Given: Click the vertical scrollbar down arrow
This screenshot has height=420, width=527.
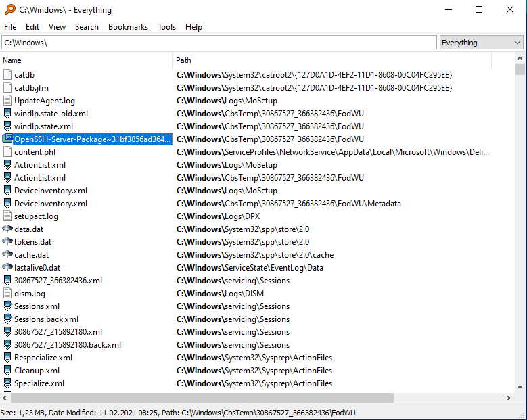Looking at the screenshot, I should [520, 387].
